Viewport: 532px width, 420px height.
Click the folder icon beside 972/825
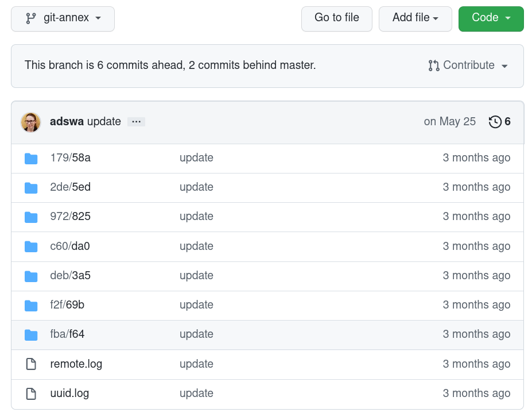[31, 217]
